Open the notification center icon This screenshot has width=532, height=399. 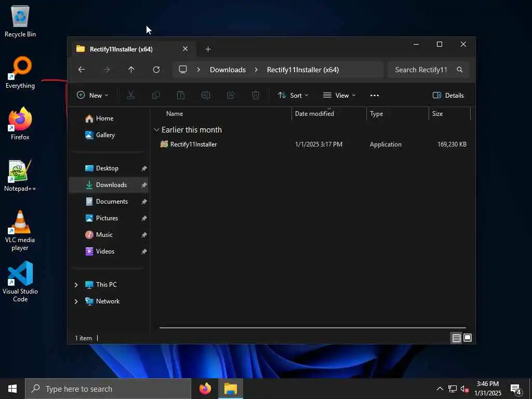[516, 389]
